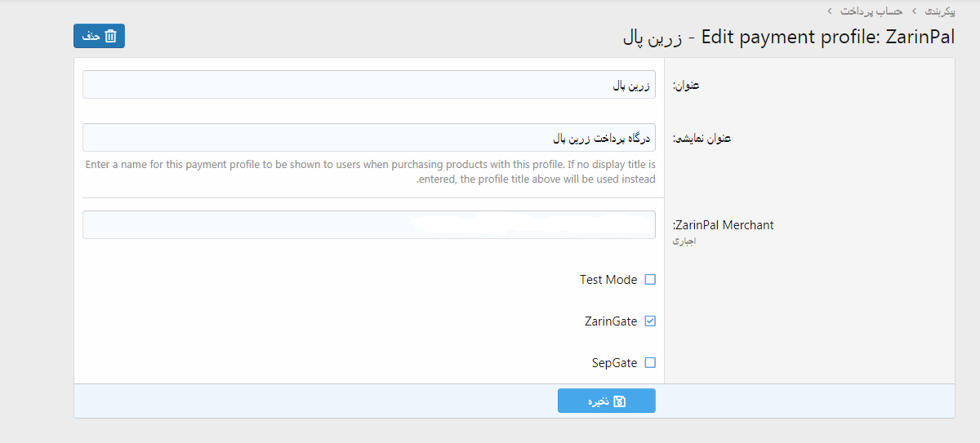Click the ZarinPal Merchant field label
980x443 pixels.
[x=724, y=225]
